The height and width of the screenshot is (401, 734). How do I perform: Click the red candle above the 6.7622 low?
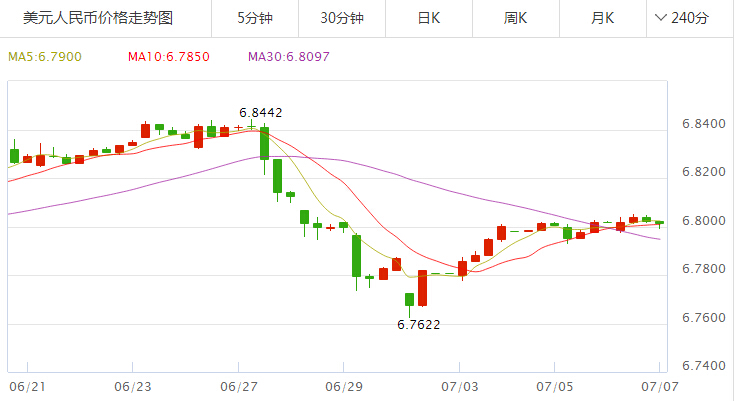[x=423, y=288]
